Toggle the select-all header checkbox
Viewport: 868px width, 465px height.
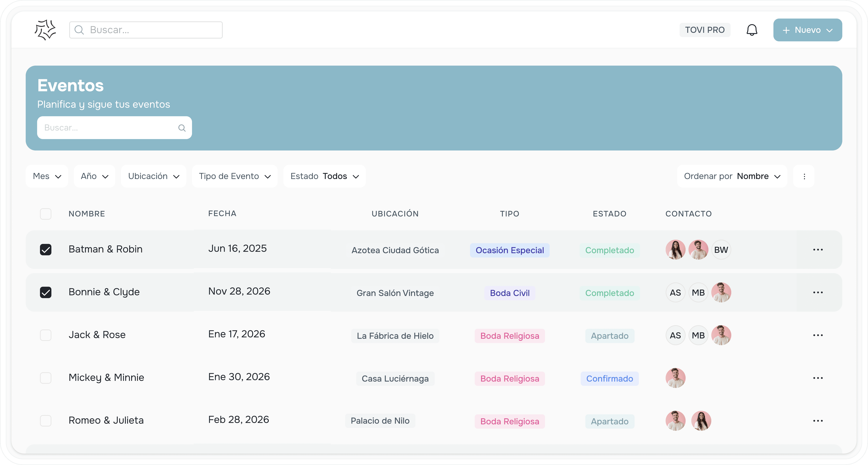[46, 214]
